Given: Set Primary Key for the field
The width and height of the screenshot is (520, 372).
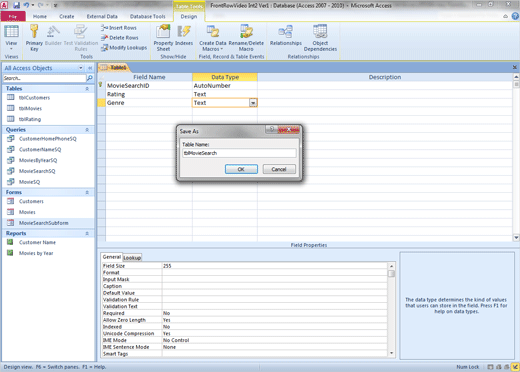Looking at the screenshot, I should 34,37.
